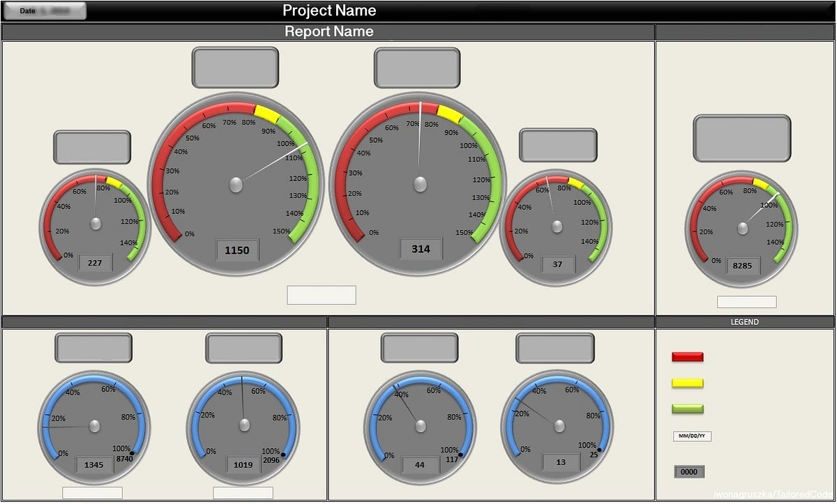
Task: Click the white box below large gauges
Action: coord(322,295)
